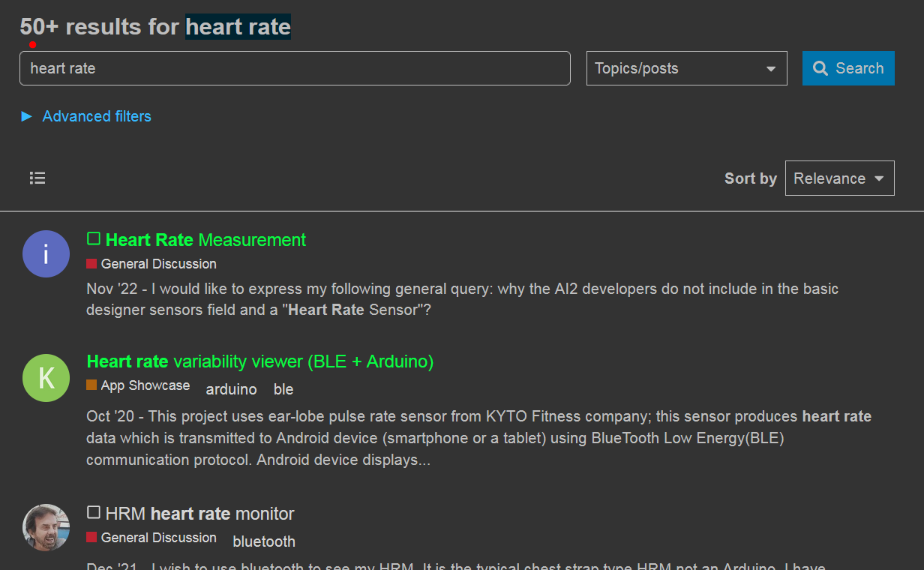Click solved checkbox icon before HRM heart rate monitor
Viewport: 924px width, 570px height.
coord(94,512)
